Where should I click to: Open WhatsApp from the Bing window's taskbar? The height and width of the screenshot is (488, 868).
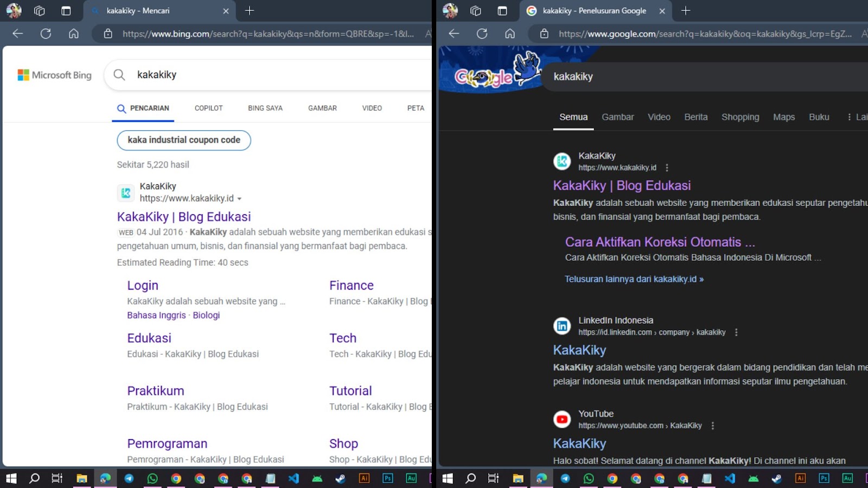152,478
